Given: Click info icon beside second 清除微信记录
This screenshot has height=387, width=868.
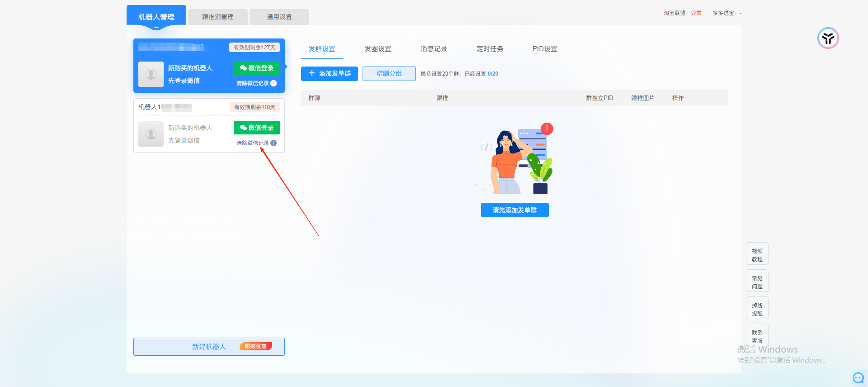Looking at the screenshot, I should coord(274,143).
